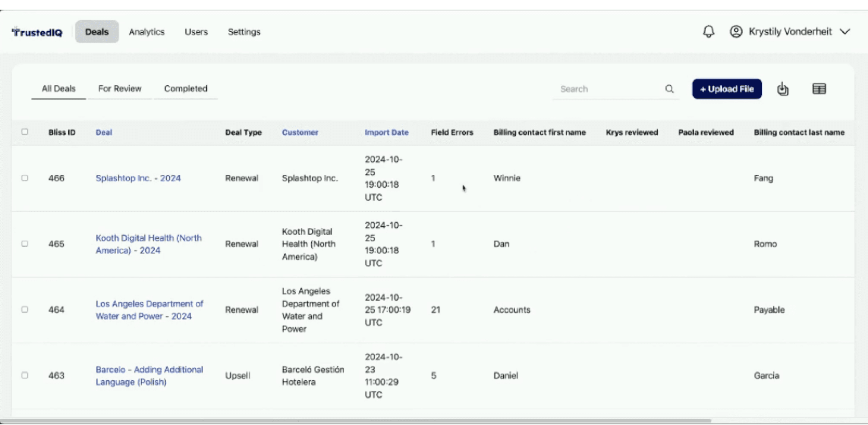This screenshot has width=868, height=425.
Task: Click the TrustedIQ logo
Action: click(x=37, y=32)
